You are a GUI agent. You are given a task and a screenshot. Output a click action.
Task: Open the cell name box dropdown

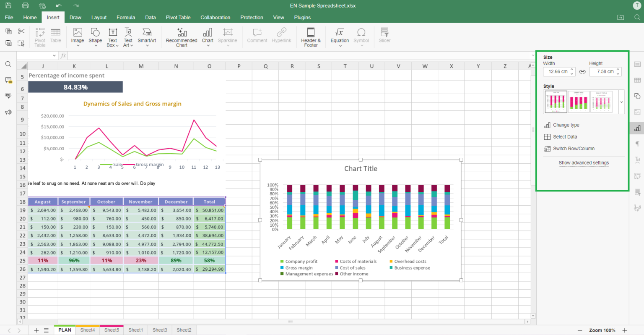tap(55, 55)
